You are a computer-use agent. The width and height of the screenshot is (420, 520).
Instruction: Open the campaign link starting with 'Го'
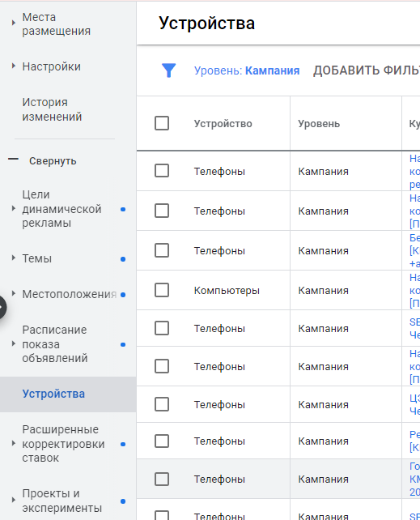[414, 479]
